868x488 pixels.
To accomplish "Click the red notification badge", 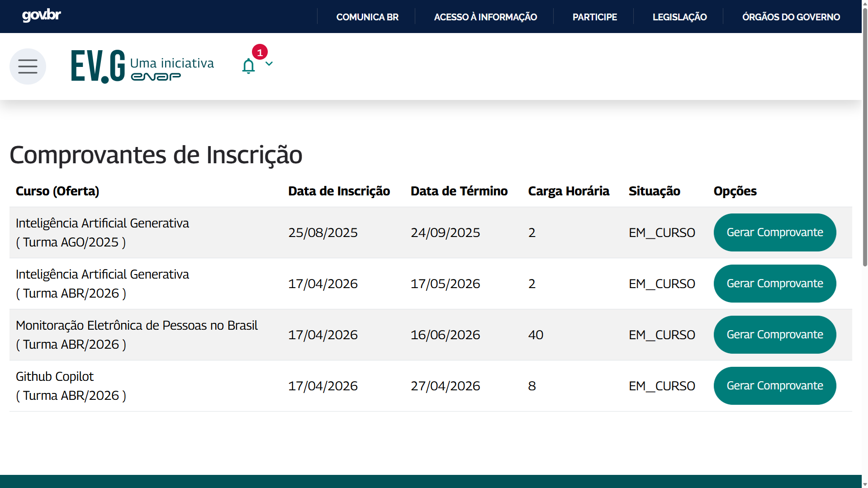I will click(260, 52).
